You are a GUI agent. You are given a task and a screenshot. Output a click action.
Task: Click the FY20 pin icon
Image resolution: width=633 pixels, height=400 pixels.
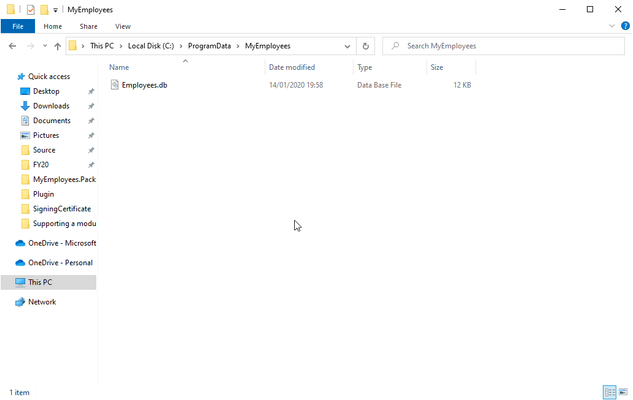91,165
